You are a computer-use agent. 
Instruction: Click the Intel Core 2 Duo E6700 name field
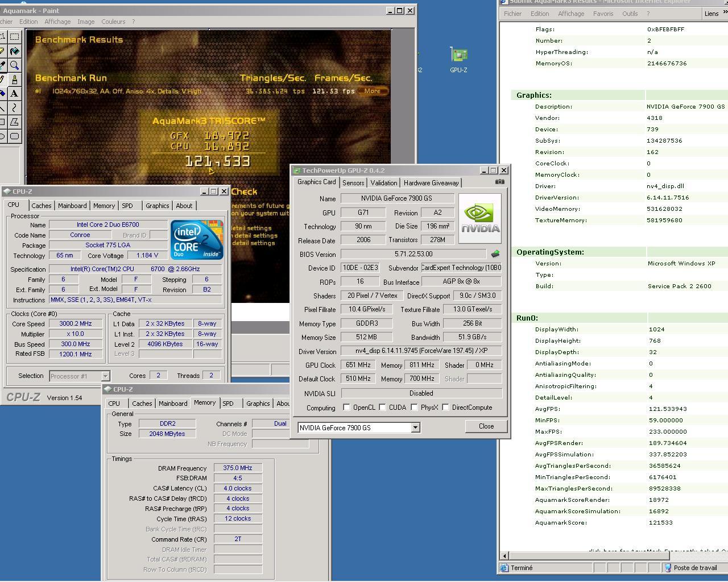(x=108, y=225)
